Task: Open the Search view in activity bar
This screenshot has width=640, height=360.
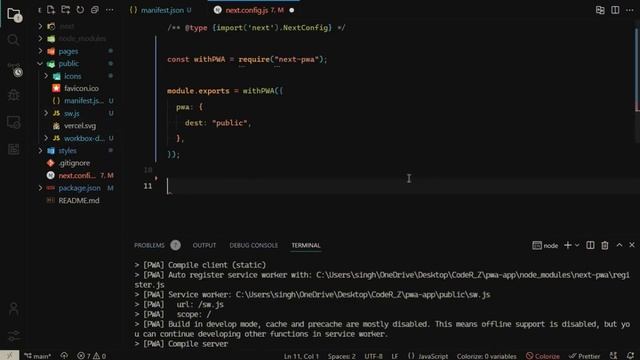Action: coord(13,40)
